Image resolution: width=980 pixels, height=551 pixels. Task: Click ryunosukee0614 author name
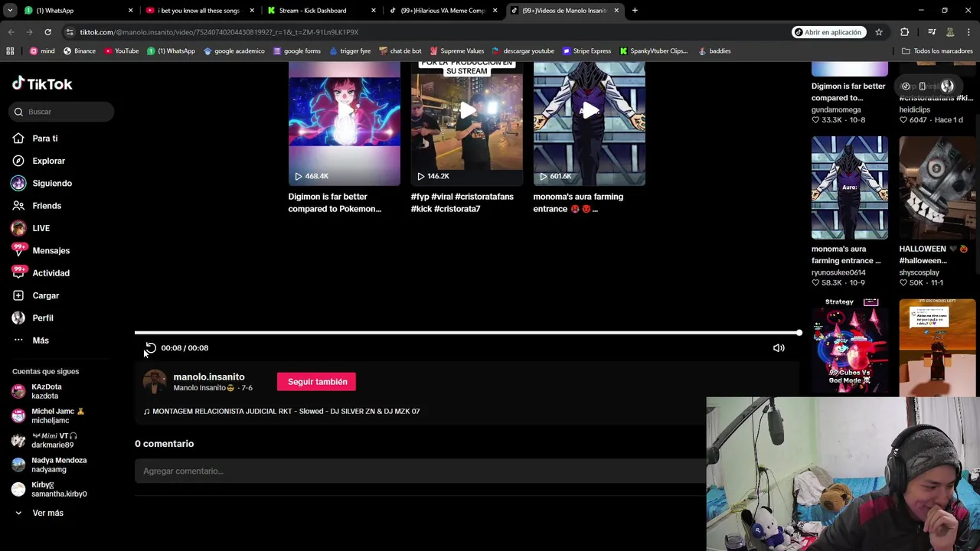(838, 272)
